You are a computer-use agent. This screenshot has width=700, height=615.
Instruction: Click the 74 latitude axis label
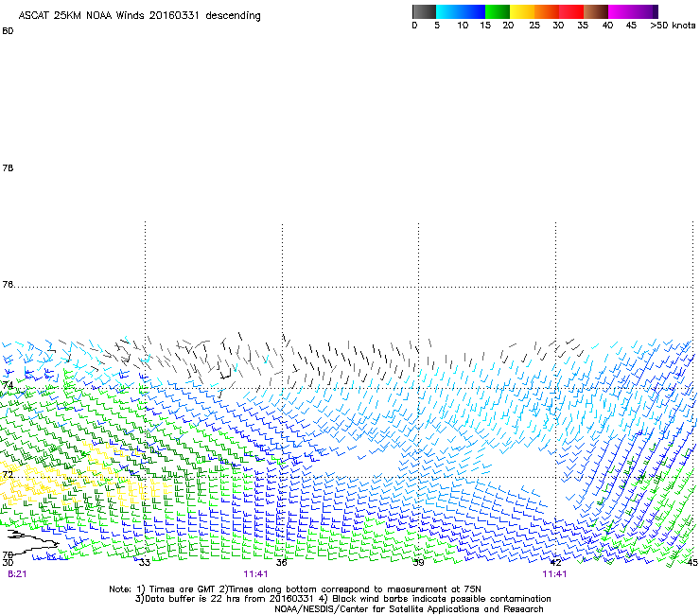[x=8, y=385]
